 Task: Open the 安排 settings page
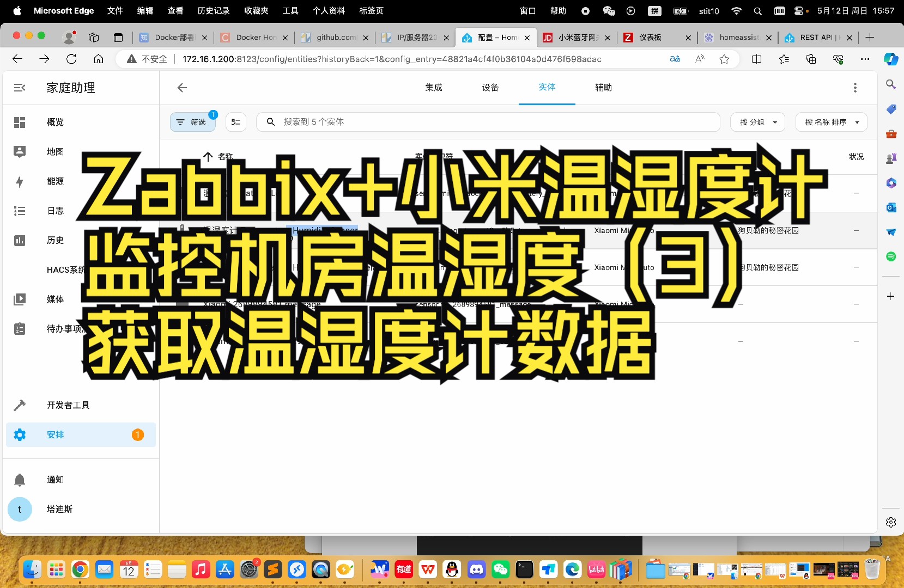click(81, 434)
